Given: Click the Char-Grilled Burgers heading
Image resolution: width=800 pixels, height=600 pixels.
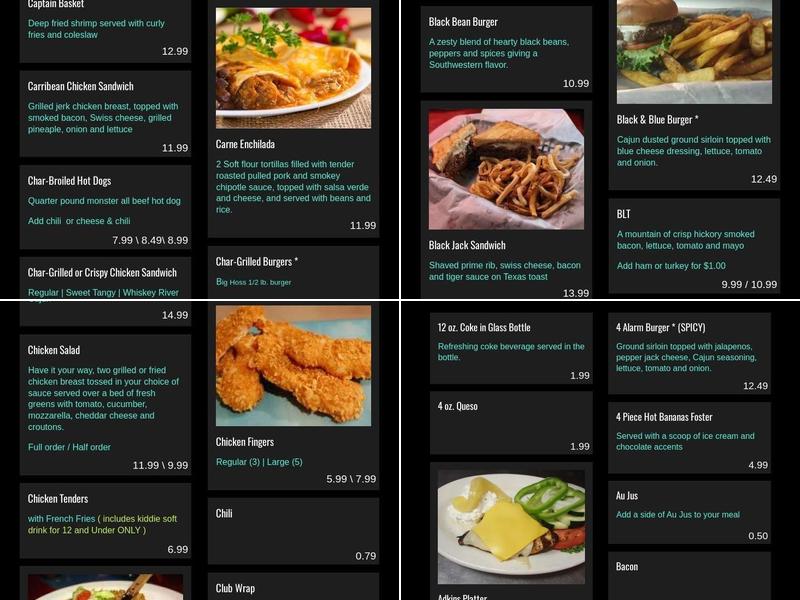Looking at the screenshot, I should [257, 262].
